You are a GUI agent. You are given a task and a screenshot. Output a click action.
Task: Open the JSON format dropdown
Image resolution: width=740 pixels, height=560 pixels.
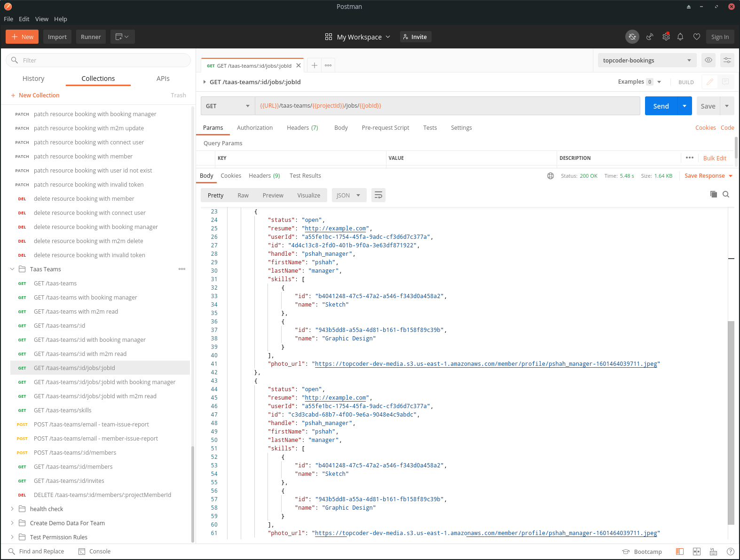(x=349, y=195)
